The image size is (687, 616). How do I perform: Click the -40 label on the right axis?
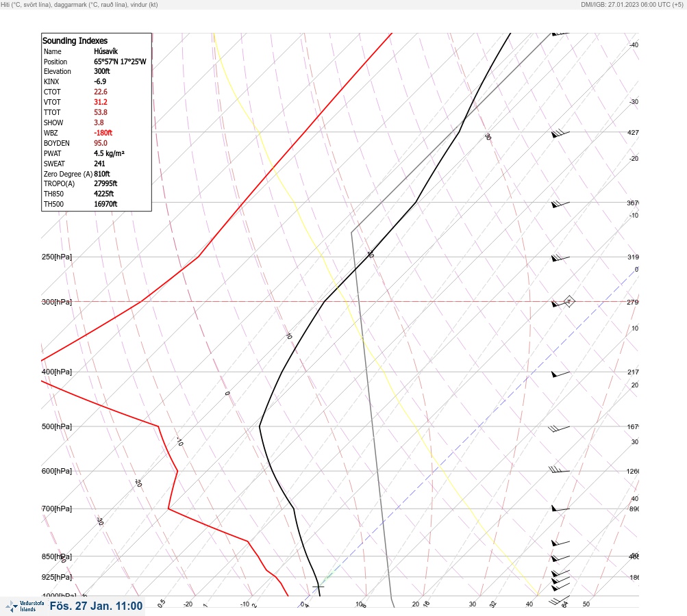tap(634, 44)
